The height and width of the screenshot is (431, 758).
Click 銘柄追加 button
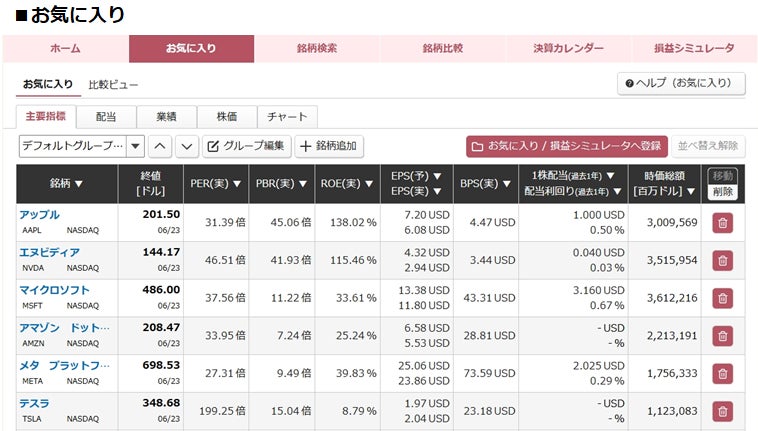tap(329, 146)
